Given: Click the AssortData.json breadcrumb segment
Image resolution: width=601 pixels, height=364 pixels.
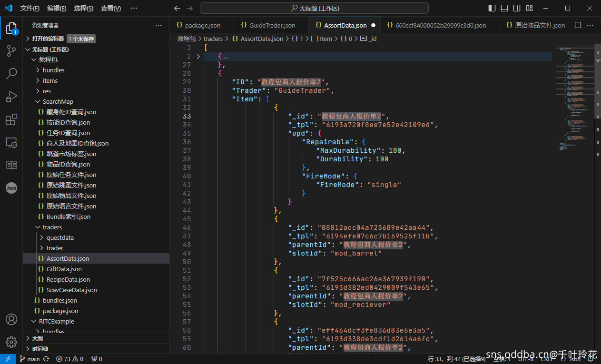Looking at the screenshot, I should click(x=257, y=39).
